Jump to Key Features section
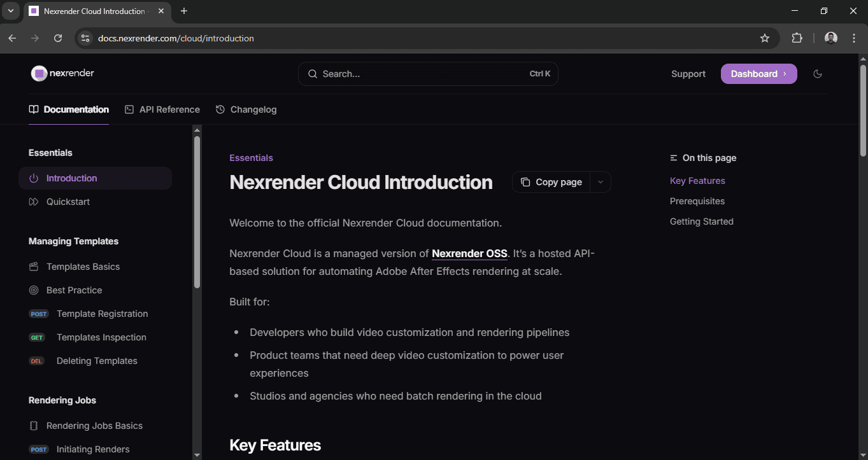868x460 pixels. pos(697,181)
